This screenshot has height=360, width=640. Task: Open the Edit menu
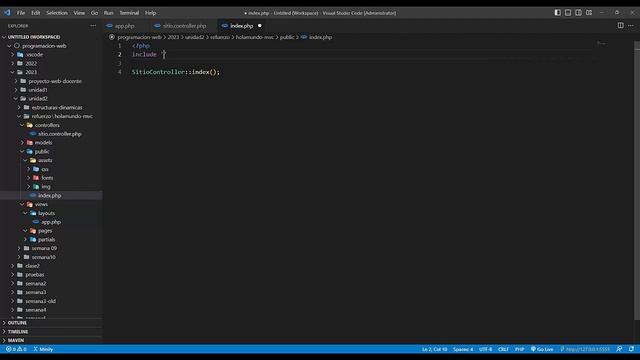[36, 13]
